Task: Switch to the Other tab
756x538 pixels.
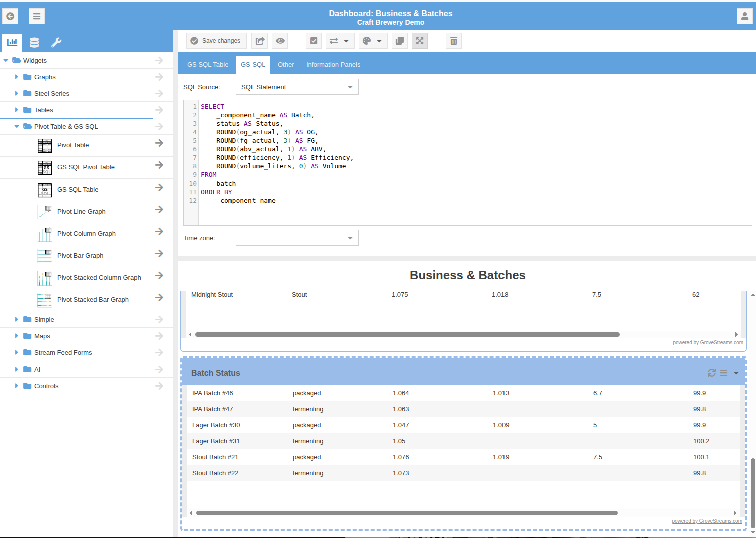Action: tap(286, 65)
